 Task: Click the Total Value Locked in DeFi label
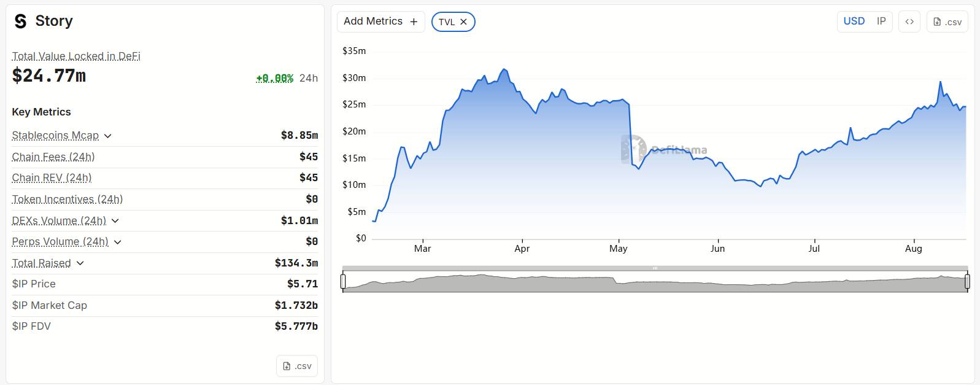[x=76, y=56]
